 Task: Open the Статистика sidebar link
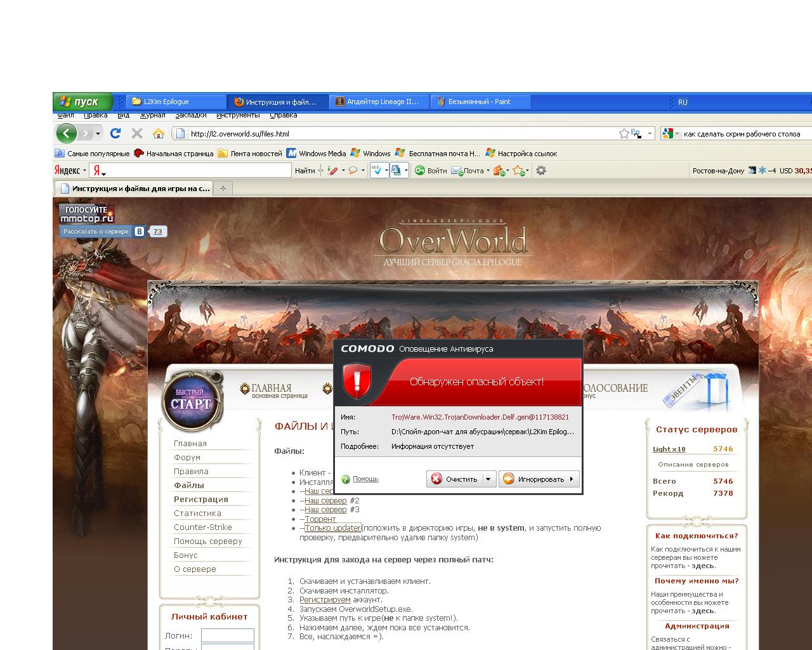pos(197,513)
